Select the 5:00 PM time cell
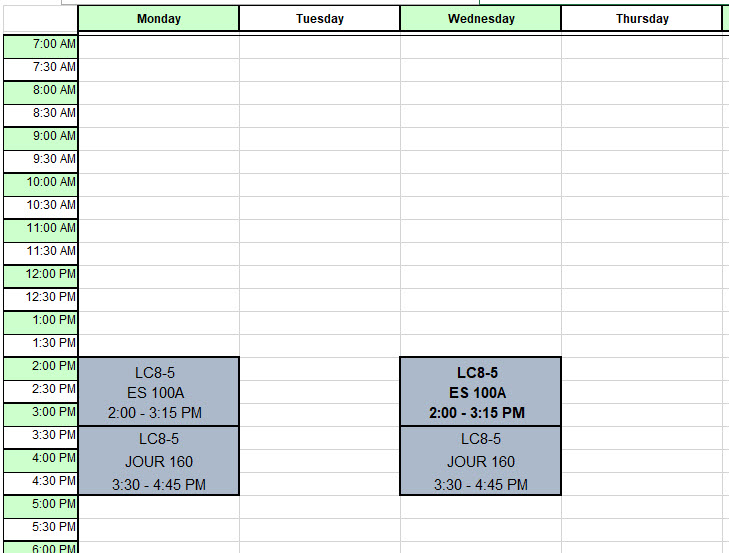 [x=41, y=507]
